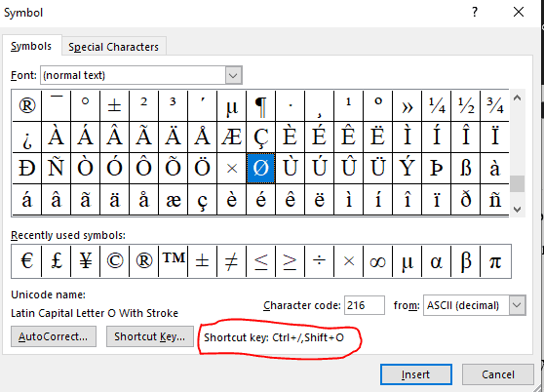544x392 pixels.
Task: Pick the beta β recently used symbol
Action: (x=466, y=261)
